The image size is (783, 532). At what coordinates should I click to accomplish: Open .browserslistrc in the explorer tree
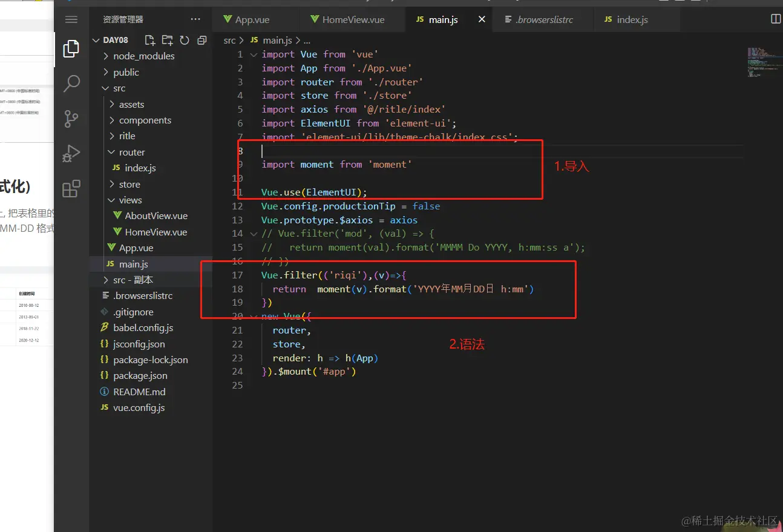143,296
